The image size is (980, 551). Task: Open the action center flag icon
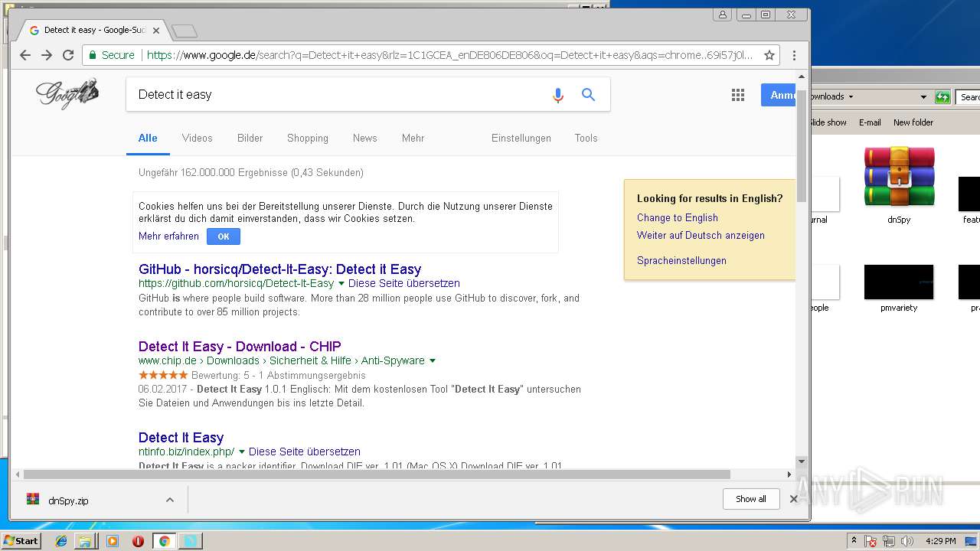pos(871,541)
